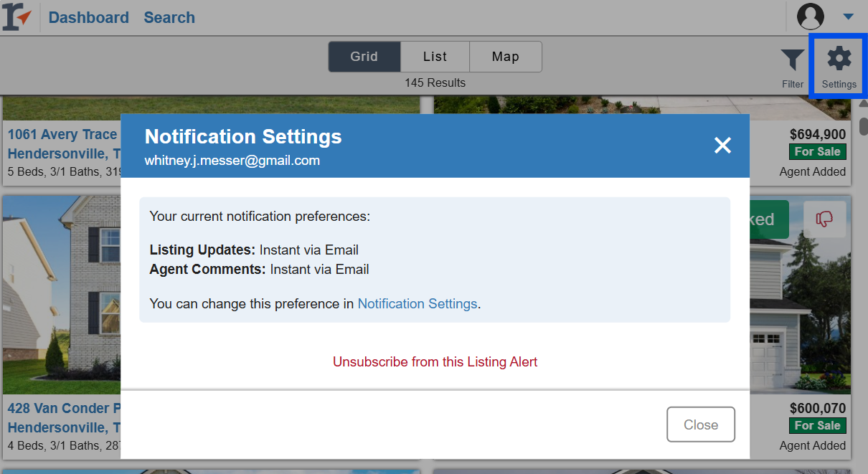Switch to the List view tab

click(435, 57)
